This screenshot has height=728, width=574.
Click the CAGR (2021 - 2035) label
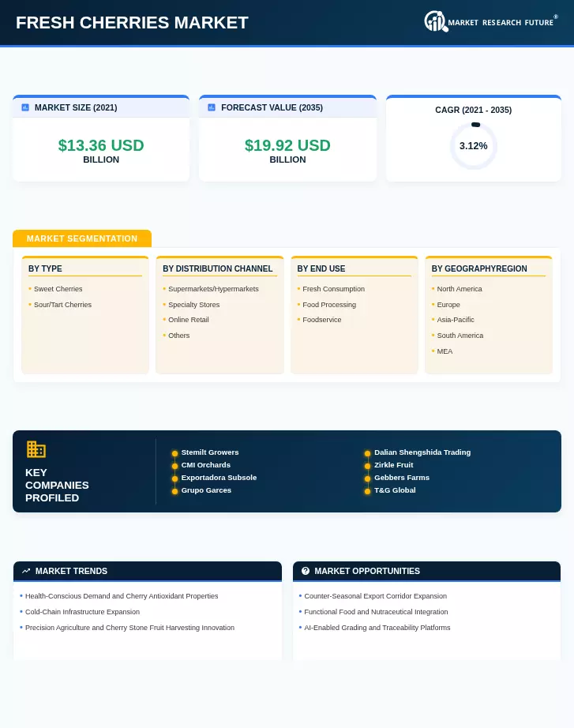(473, 110)
